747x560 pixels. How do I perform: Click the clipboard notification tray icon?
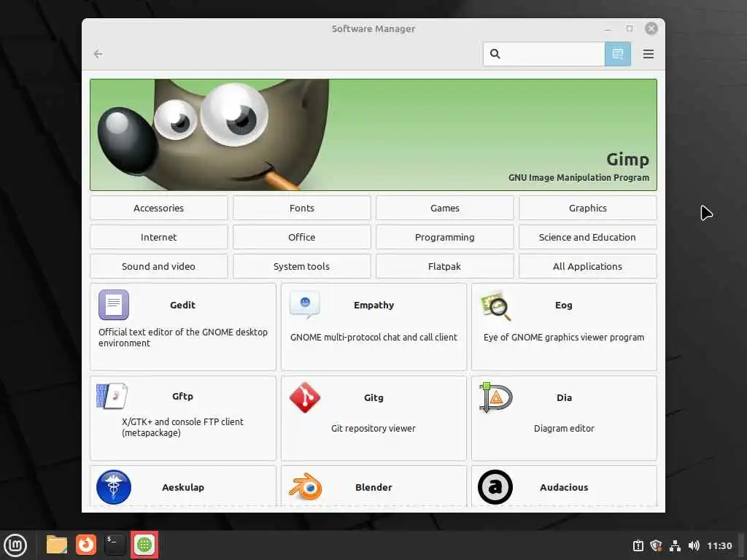[x=638, y=545]
